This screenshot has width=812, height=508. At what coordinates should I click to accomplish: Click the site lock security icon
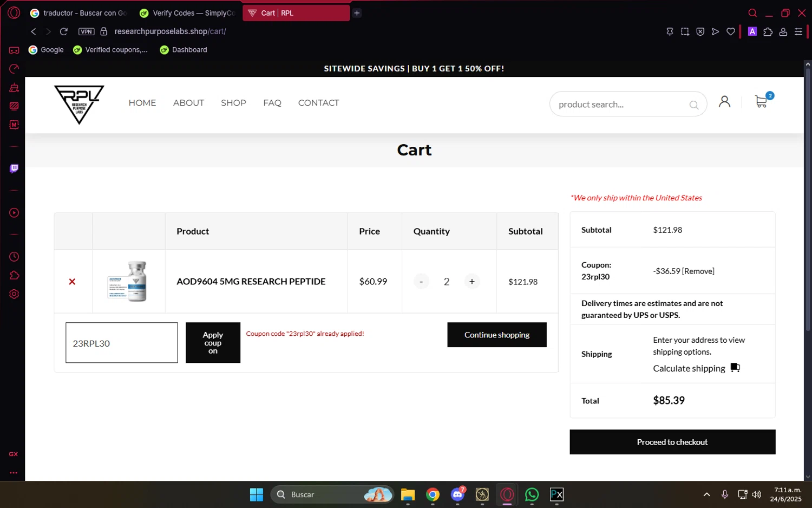coord(104,31)
